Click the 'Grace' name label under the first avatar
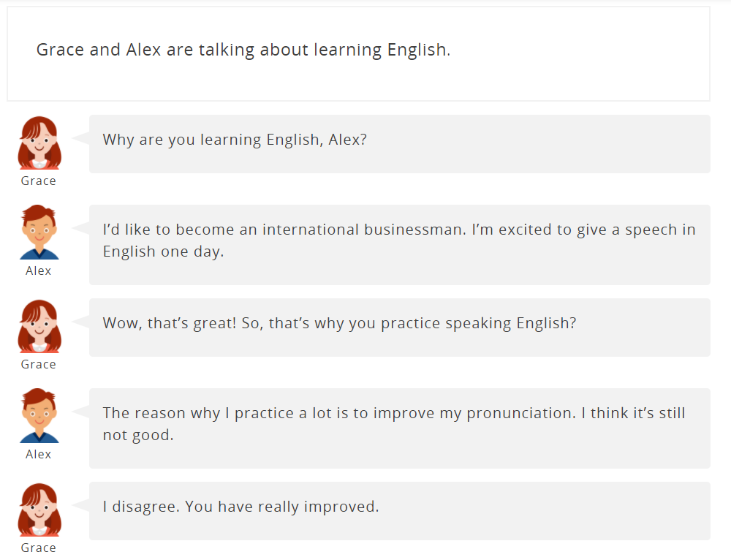The image size is (731, 560). [39, 181]
